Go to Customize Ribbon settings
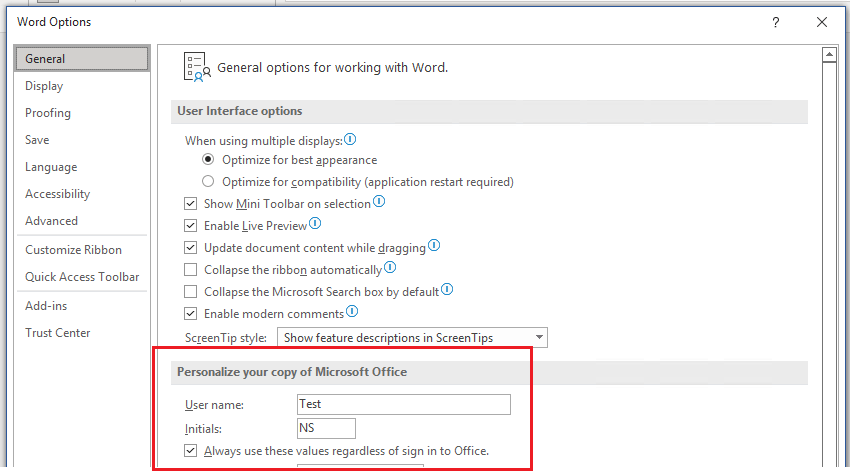The image size is (850, 474). tap(73, 250)
